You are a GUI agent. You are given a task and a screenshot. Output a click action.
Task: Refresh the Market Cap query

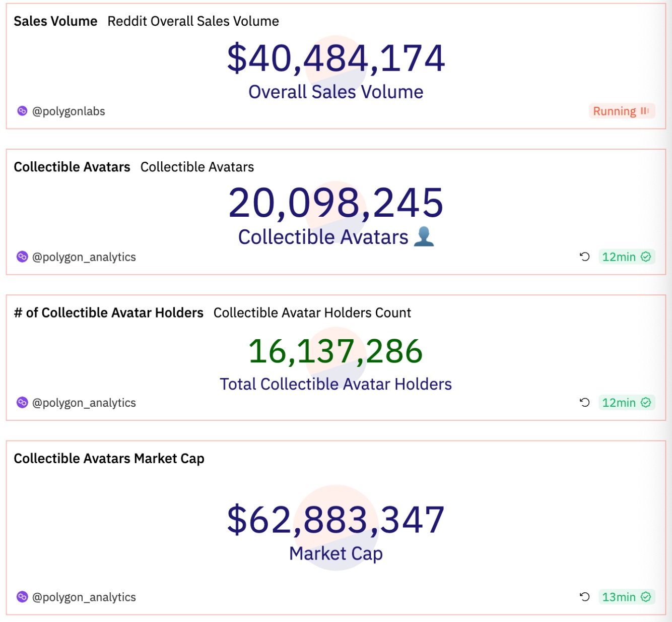[584, 597]
